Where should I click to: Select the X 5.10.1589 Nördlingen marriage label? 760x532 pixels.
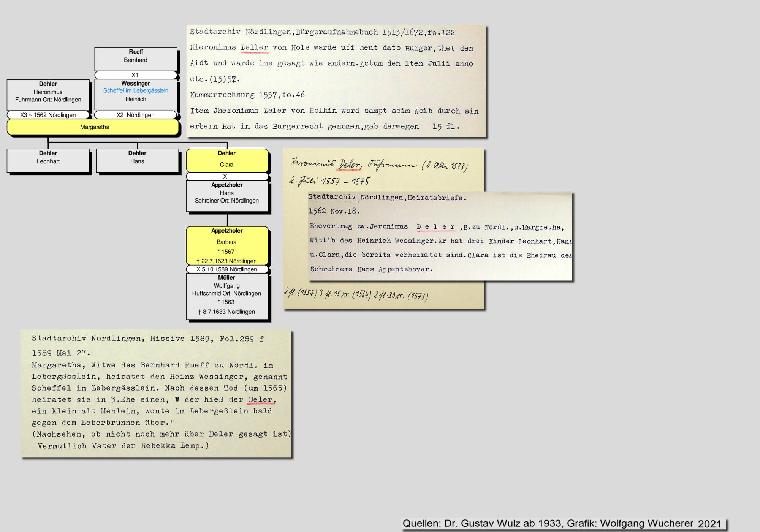tap(227, 269)
